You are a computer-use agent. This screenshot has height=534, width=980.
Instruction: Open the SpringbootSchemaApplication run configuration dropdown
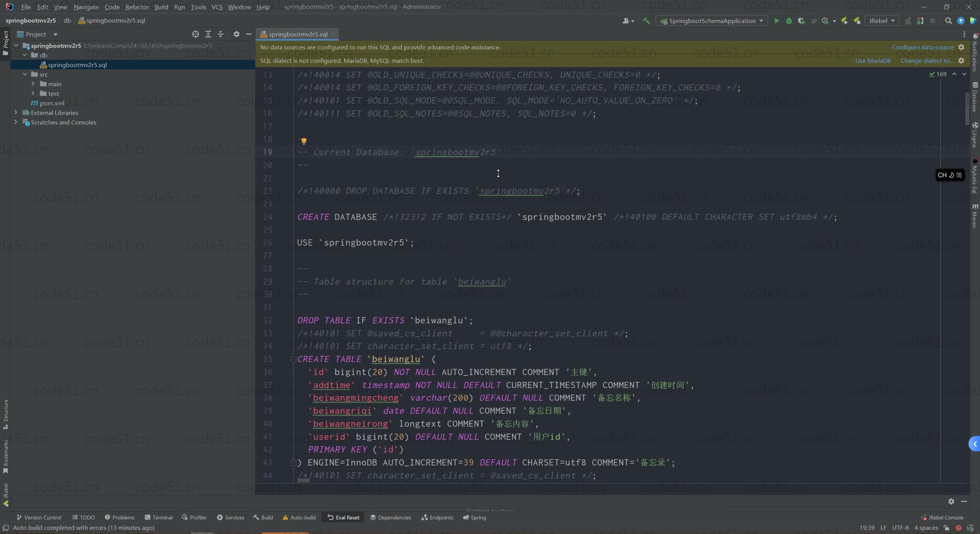point(712,21)
